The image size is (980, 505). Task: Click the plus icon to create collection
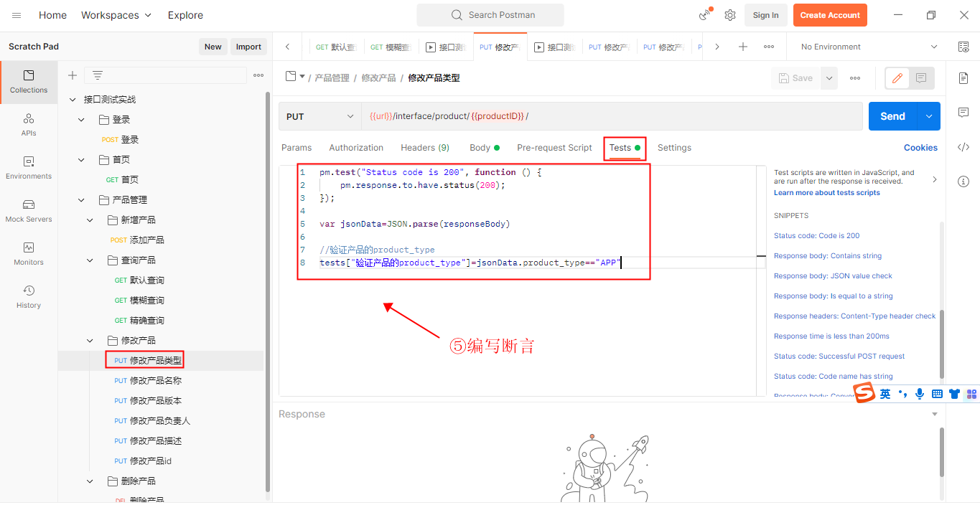coord(72,75)
